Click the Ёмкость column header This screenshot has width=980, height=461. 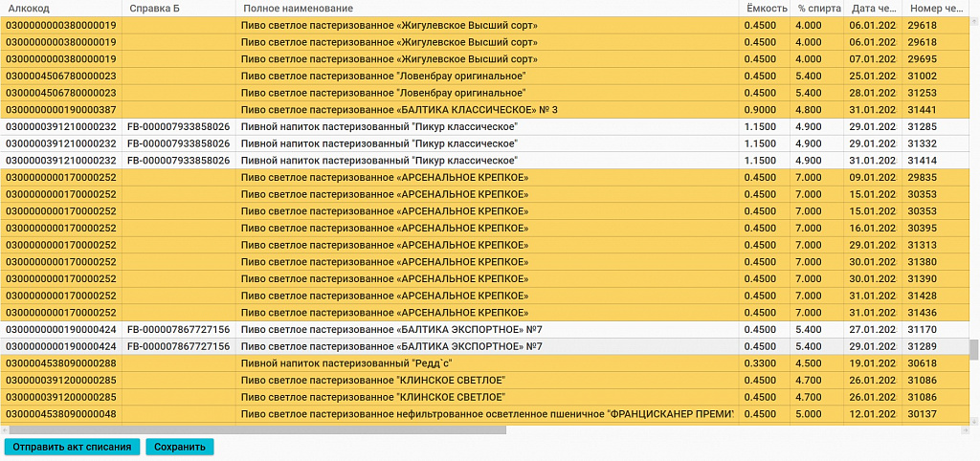pyautogui.click(x=766, y=8)
